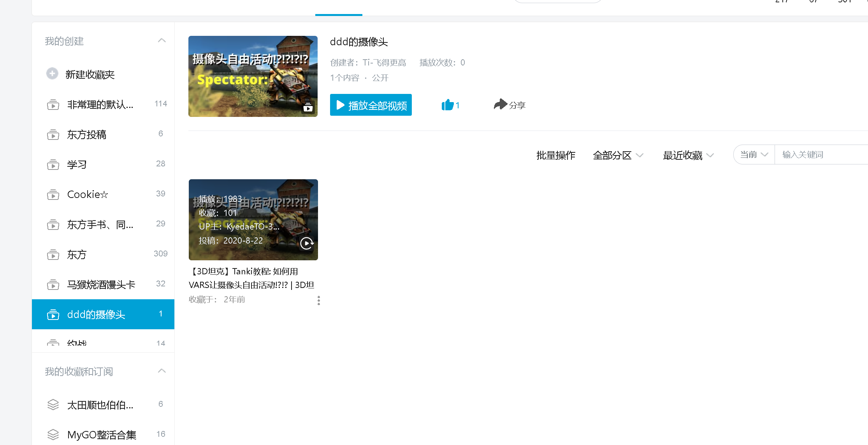Click the layers icon beside MyGO整活合集
Viewport: 868px width, 445px height.
(53, 434)
